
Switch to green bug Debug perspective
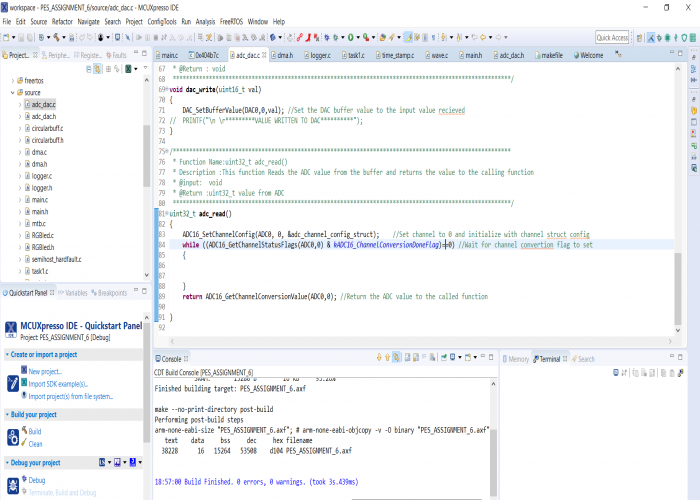659,38
